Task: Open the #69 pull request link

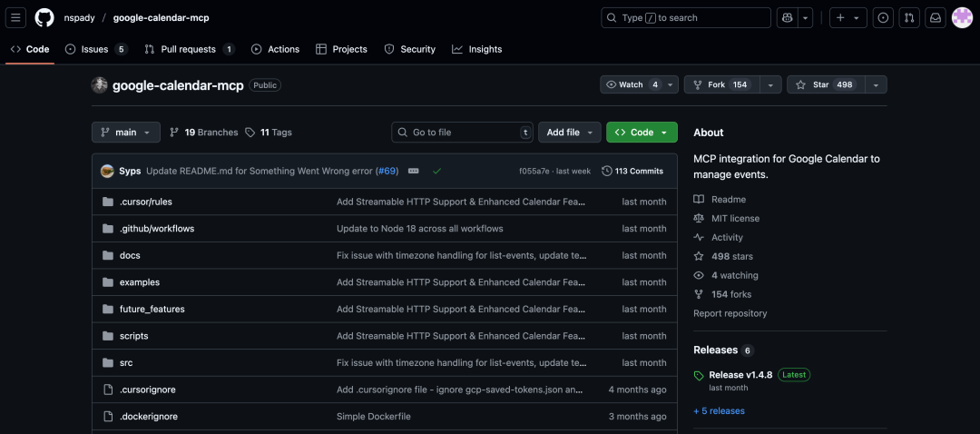Action: [388, 171]
